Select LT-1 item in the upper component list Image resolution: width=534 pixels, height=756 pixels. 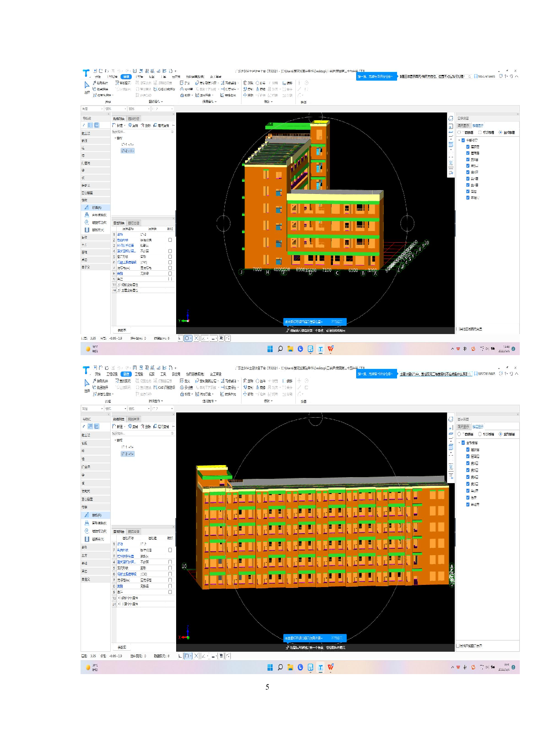coord(127,145)
